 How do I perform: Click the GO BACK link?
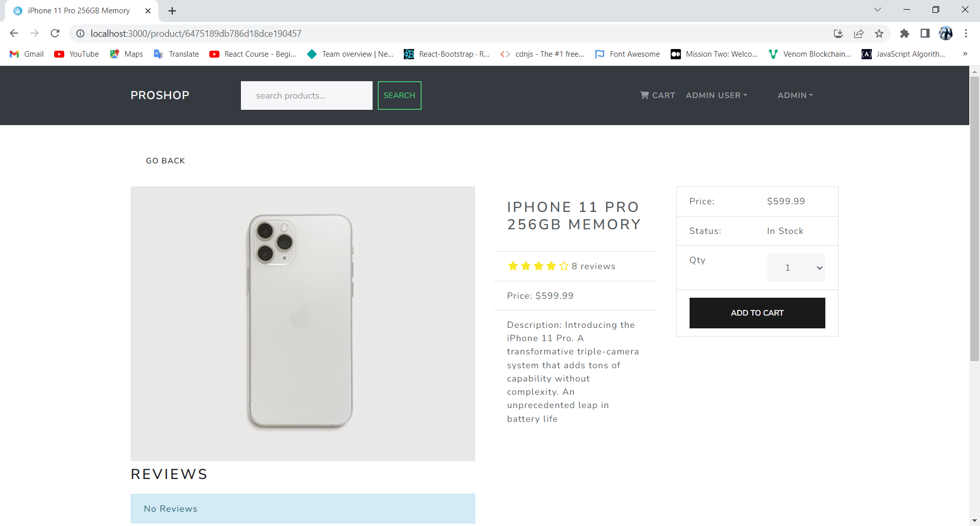165,160
